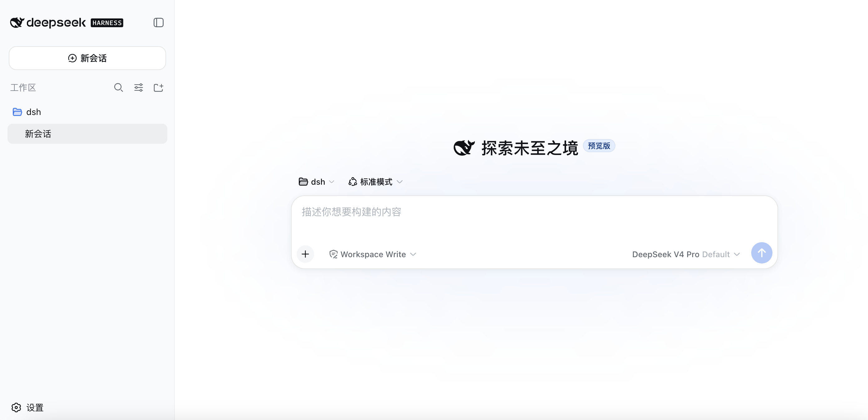The width and height of the screenshot is (868, 420).
Task: Click the 探索未至之境 heading
Action: (x=530, y=148)
